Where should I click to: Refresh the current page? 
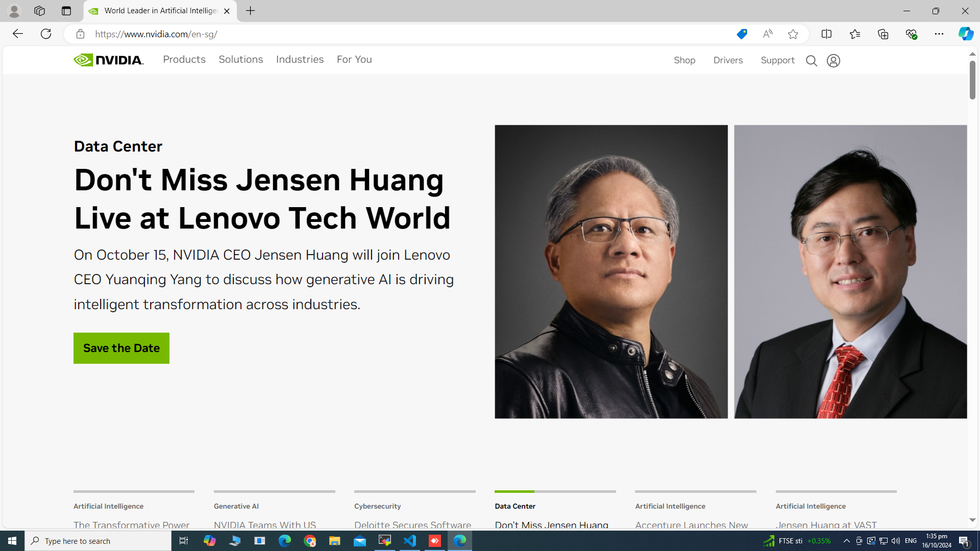coord(46,34)
